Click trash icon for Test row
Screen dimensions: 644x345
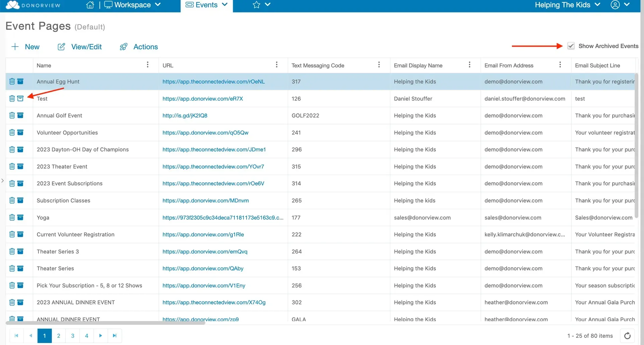[x=12, y=99]
